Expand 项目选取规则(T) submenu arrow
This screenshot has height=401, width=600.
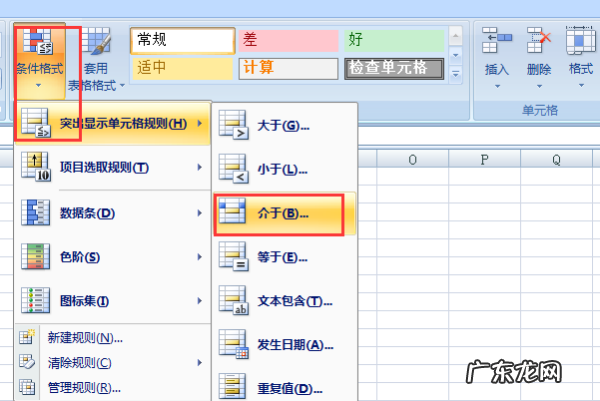[x=199, y=167]
